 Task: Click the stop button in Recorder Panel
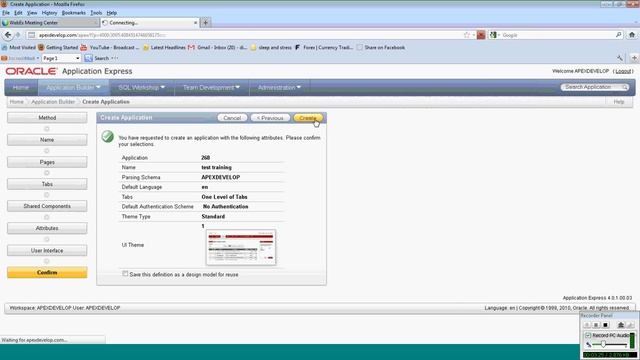pyautogui.click(x=606, y=325)
